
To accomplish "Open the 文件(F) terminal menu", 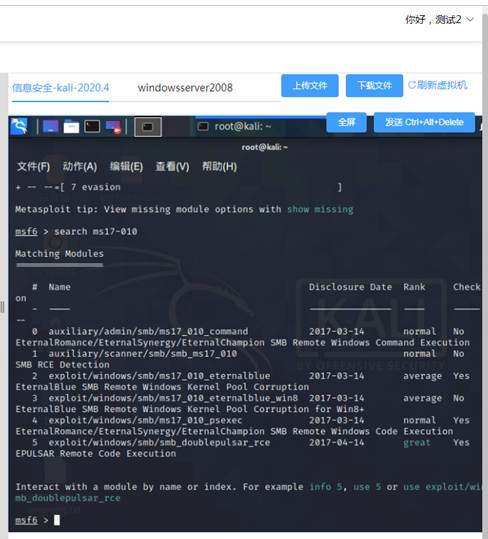I will pos(33,167).
